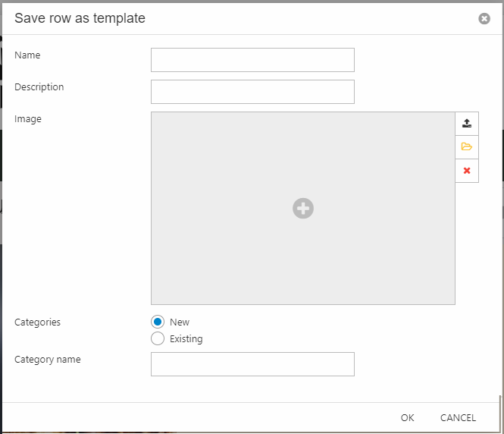This screenshot has height=434, width=504.
Task: Click the upload image icon
Action: tap(467, 124)
